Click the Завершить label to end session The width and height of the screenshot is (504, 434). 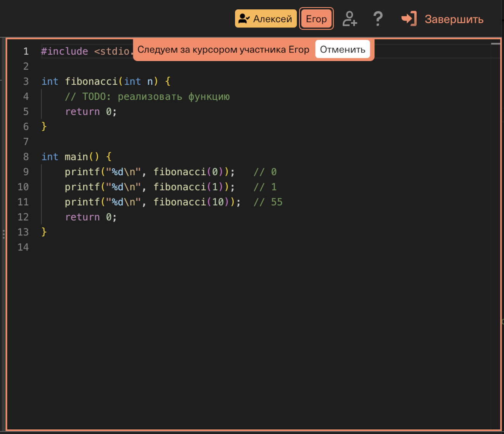pos(454,19)
